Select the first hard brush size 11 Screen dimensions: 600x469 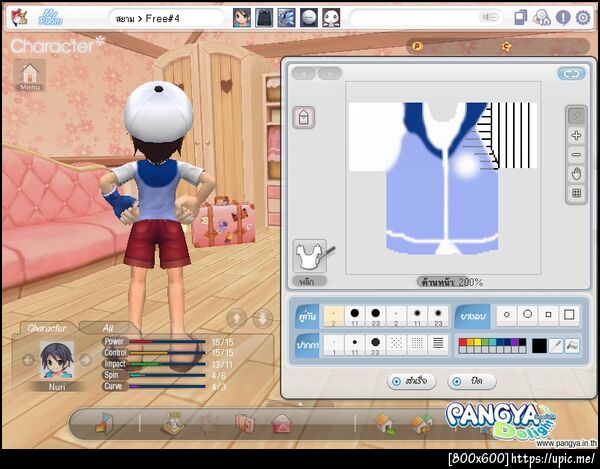click(355, 316)
